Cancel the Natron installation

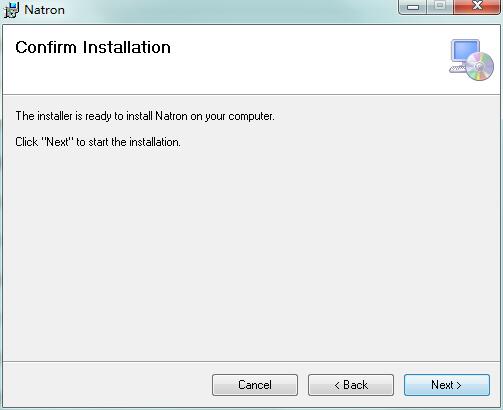pyautogui.click(x=255, y=385)
